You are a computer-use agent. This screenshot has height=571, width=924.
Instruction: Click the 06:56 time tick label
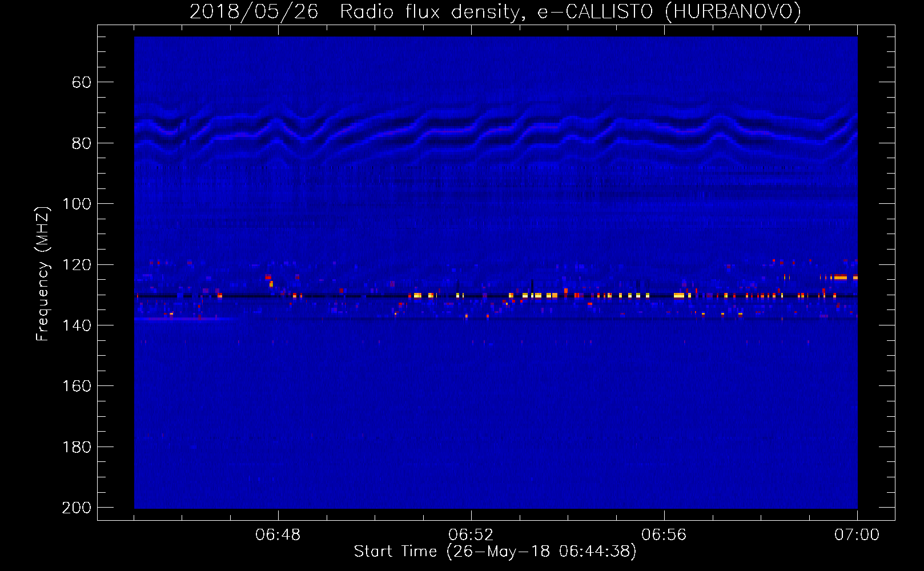coord(664,535)
